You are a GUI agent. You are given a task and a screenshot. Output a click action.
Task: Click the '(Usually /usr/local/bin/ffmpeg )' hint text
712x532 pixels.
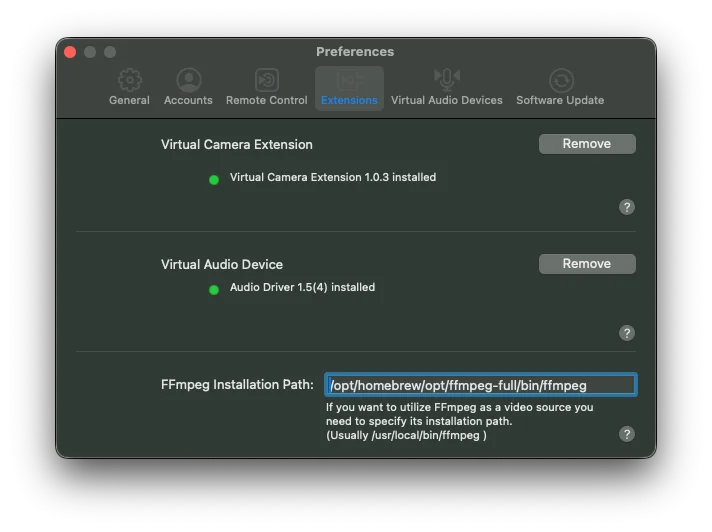click(x=406, y=435)
